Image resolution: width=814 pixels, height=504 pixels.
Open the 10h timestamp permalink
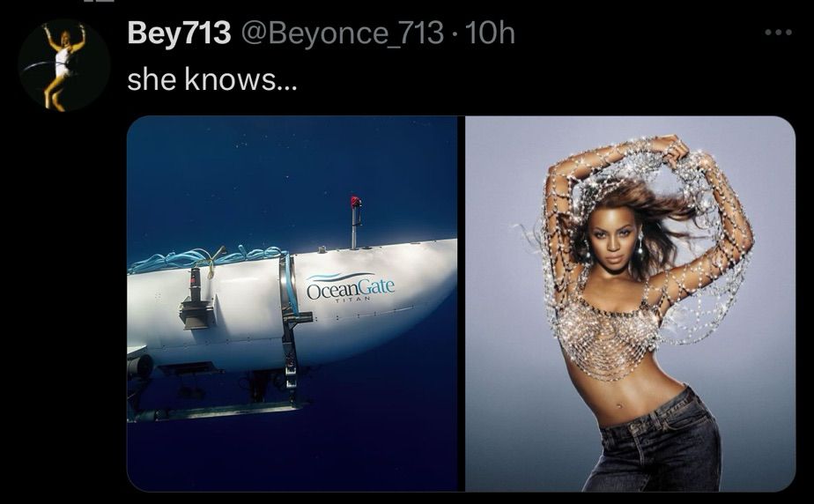(x=490, y=33)
